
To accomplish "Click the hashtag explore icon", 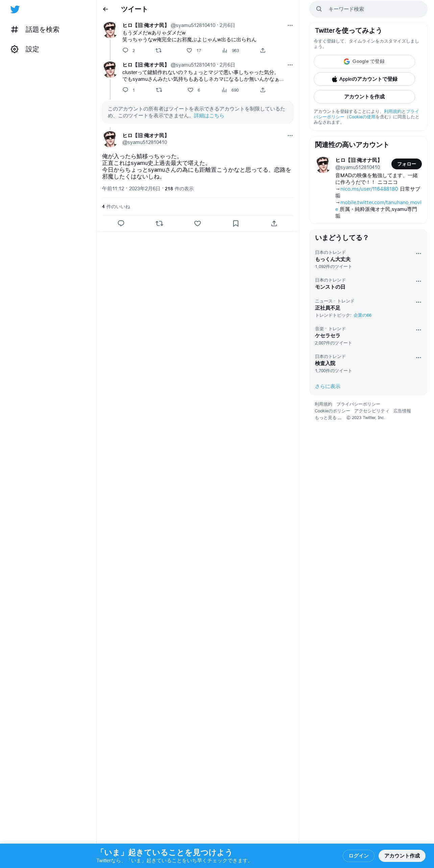I will point(15,29).
